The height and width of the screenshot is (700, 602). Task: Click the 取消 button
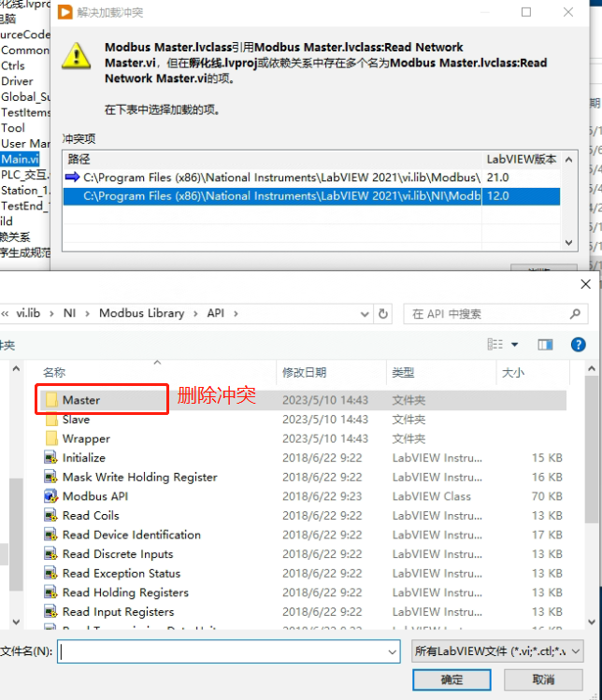[543, 680]
